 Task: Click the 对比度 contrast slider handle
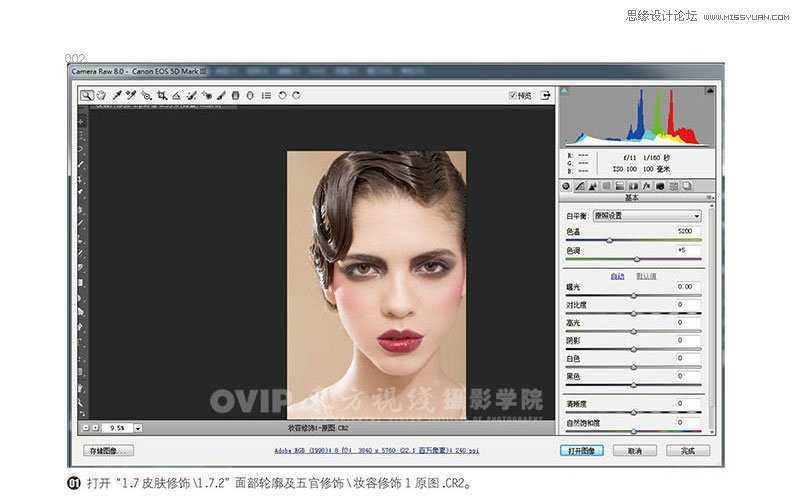point(634,314)
